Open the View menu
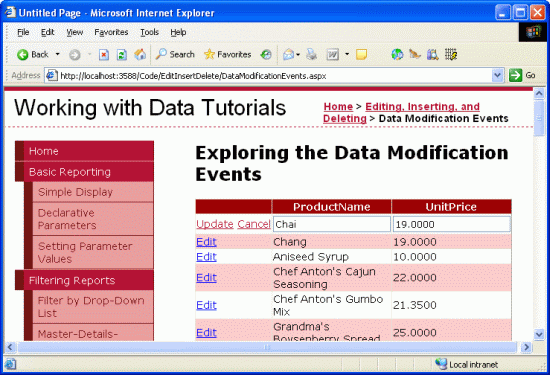Image resolution: width=550 pixels, height=375 pixels. [75, 32]
